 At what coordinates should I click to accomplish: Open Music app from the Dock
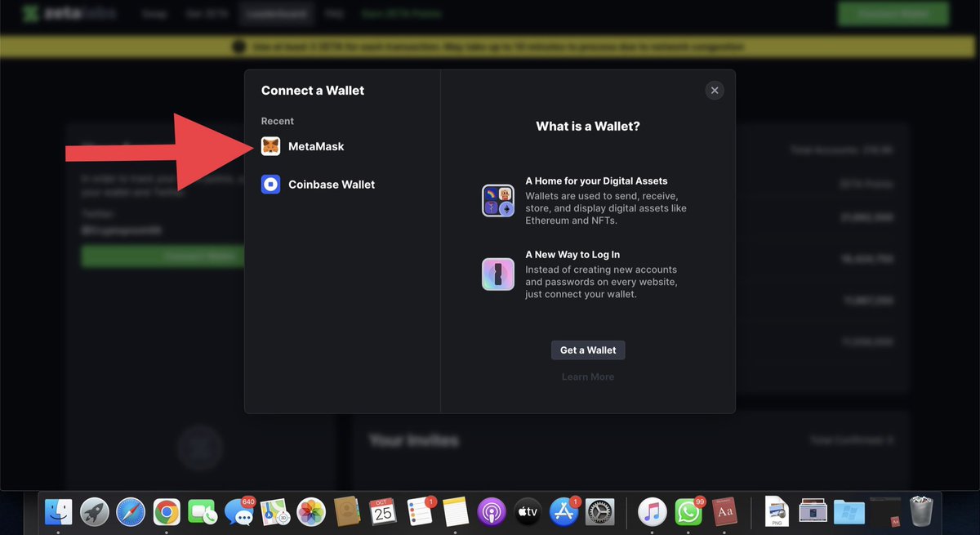(653, 512)
